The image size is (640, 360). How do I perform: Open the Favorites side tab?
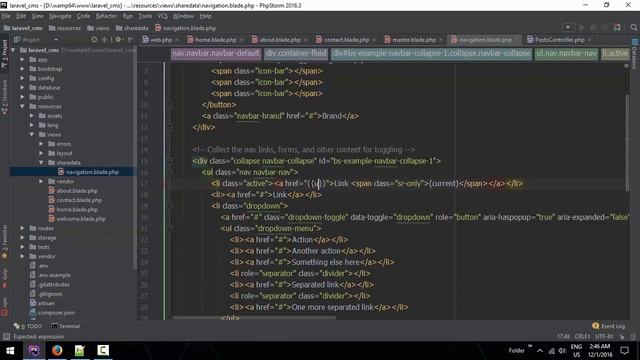pos(4,242)
